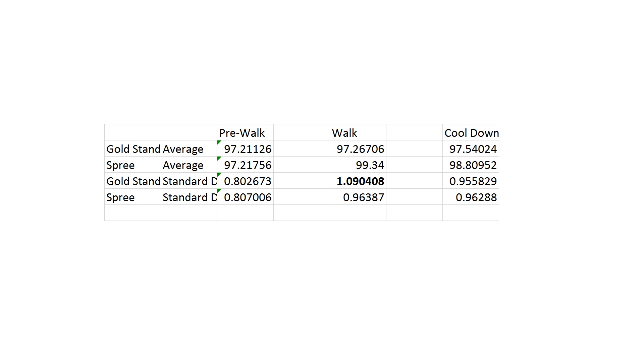Select the Standard D cell beside Gold Stand
644x362 pixels.
(x=189, y=181)
